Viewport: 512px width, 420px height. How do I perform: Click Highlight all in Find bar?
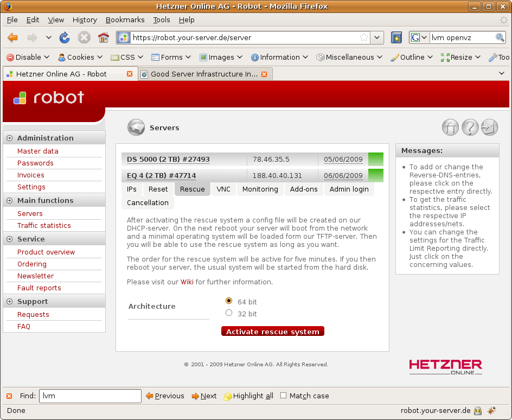point(248,396)
